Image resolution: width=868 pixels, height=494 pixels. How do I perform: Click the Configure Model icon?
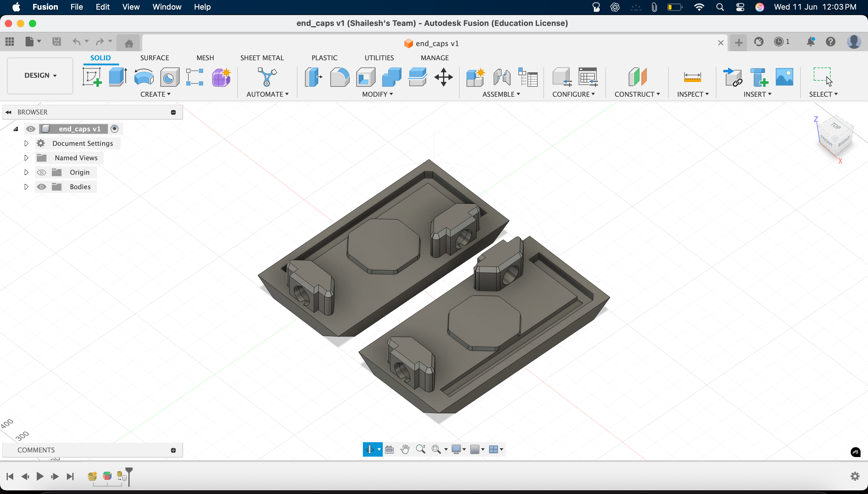[x=561, y=77]
